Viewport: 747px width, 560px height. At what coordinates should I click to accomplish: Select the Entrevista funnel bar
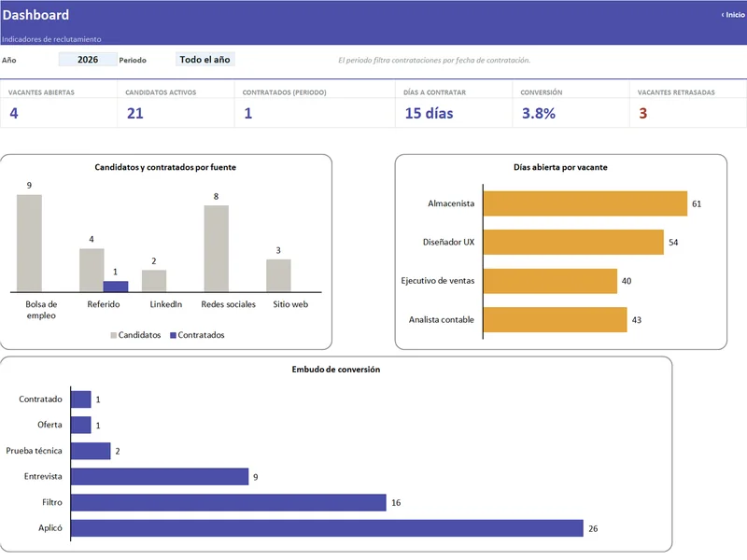160,477
